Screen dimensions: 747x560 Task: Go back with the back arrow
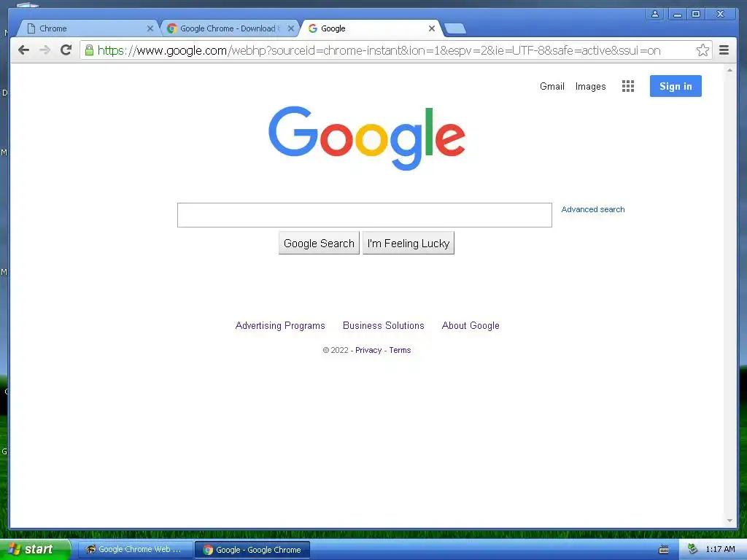click(x=23, y=50)
